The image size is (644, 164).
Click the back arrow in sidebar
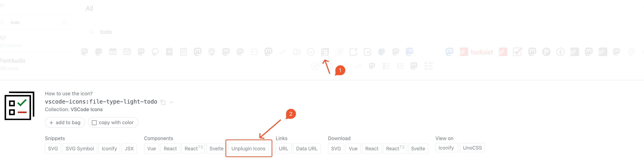(3, 5)
